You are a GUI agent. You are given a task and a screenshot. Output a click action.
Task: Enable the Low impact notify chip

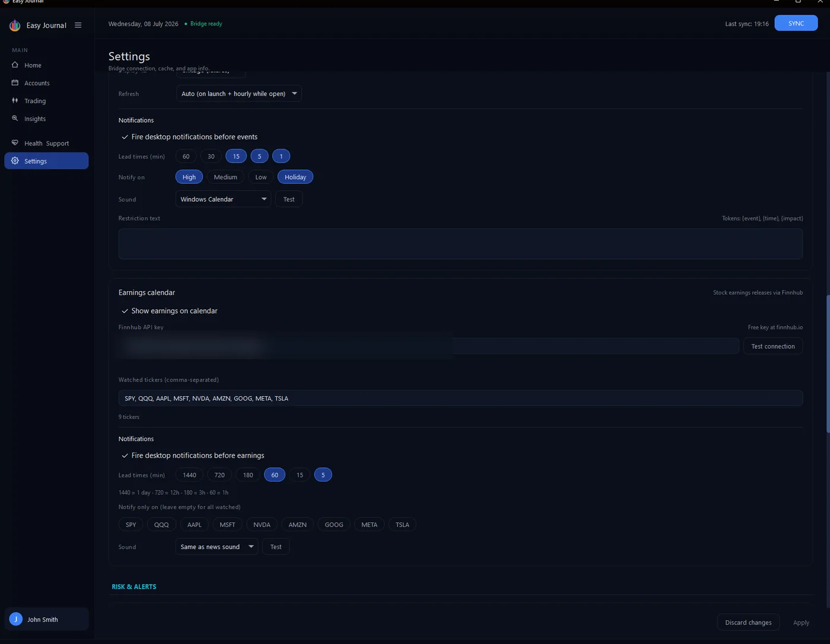(261, 177)
